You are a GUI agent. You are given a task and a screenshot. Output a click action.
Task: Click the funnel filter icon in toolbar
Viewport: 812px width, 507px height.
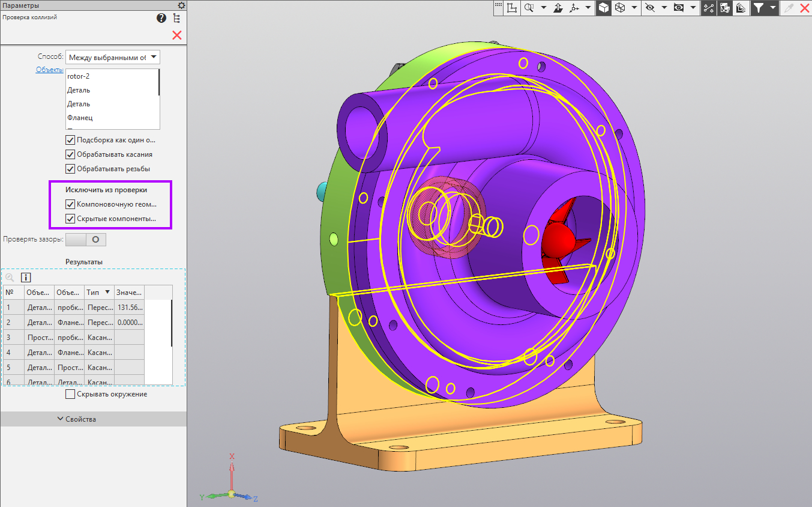tap(759, 8)
